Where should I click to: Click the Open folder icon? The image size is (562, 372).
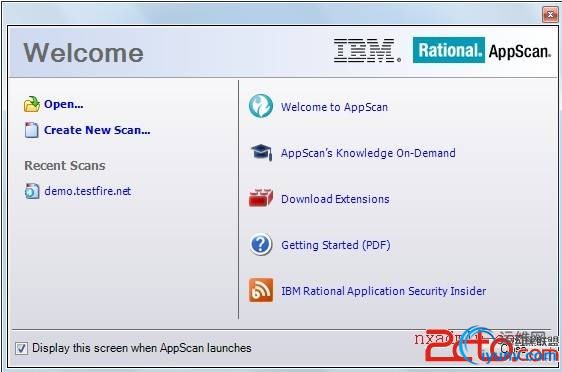[32, 104]
